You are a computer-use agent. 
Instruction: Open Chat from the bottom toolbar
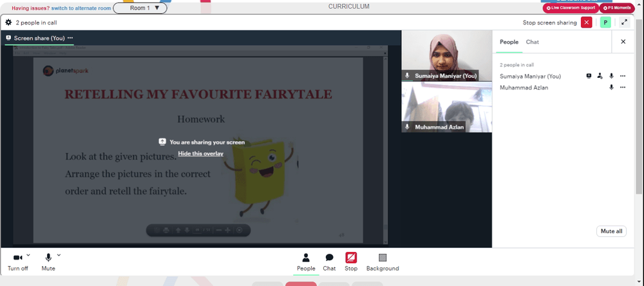tap(329, 262)
